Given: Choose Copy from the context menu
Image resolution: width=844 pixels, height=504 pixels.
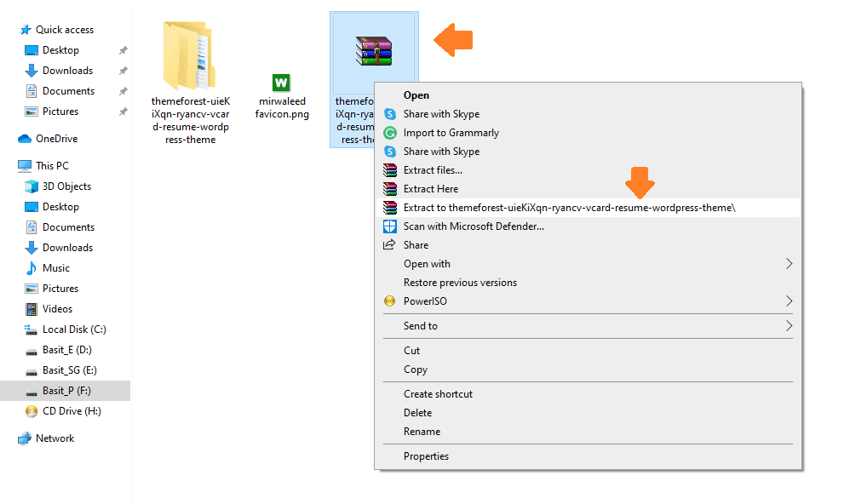Looking at the screenshot, I should tap(588, 369).
